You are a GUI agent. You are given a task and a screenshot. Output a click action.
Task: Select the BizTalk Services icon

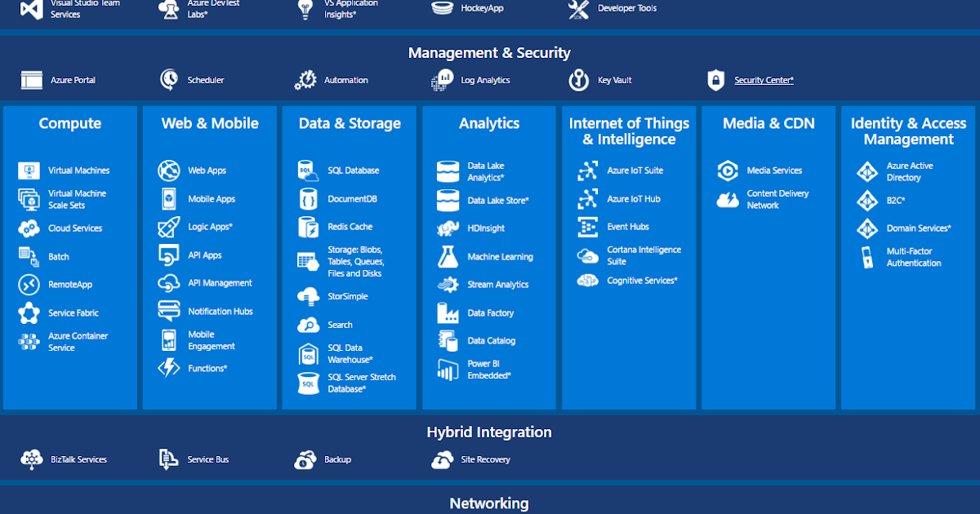pyautogui.click(x=32, y=459)
